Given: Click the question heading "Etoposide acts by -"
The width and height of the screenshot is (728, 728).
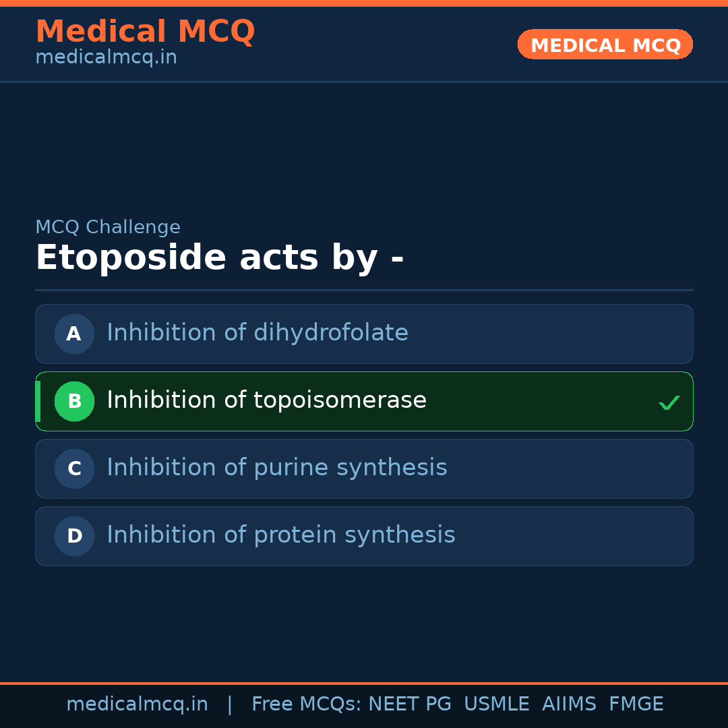Looking at the screenshot, I should pos(219,258).
